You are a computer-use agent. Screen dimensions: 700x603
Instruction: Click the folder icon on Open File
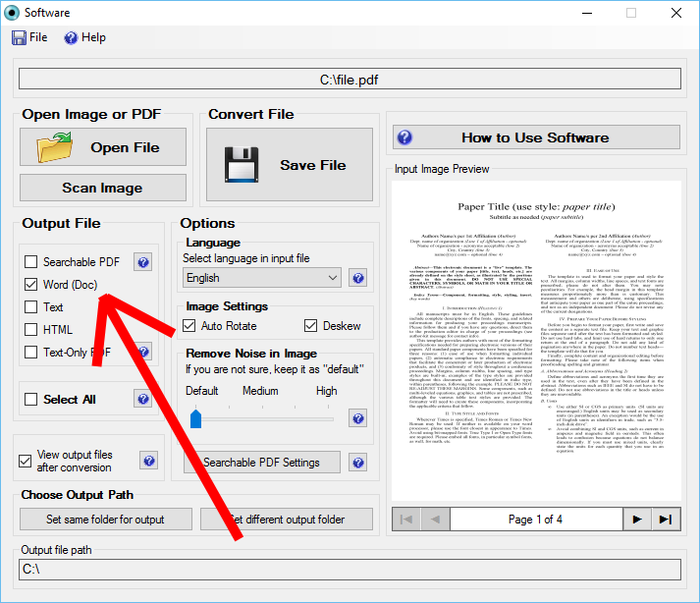pos(54,147)
